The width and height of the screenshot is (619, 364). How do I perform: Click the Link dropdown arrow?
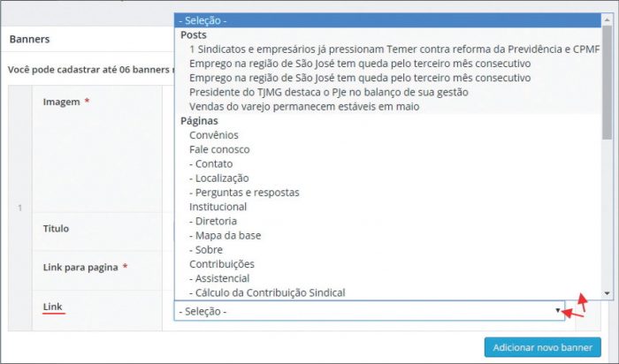coord(558,310)
